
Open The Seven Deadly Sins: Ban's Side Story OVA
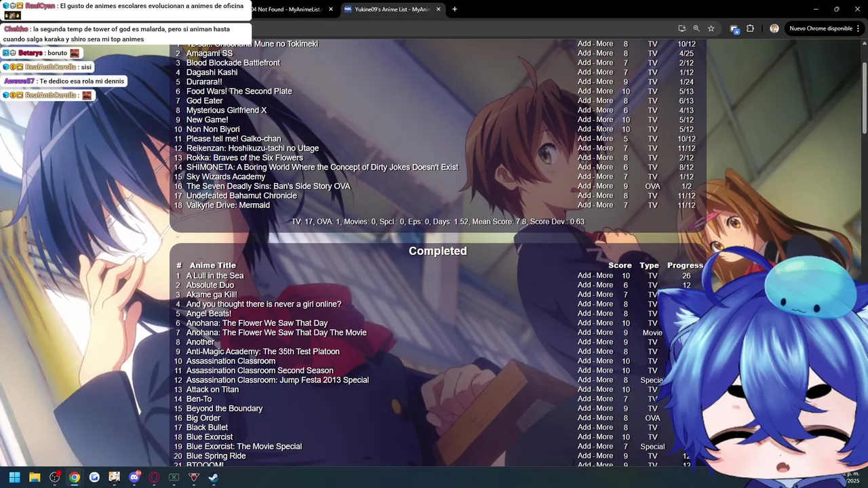pyautogui.click(x=269, y=186)
